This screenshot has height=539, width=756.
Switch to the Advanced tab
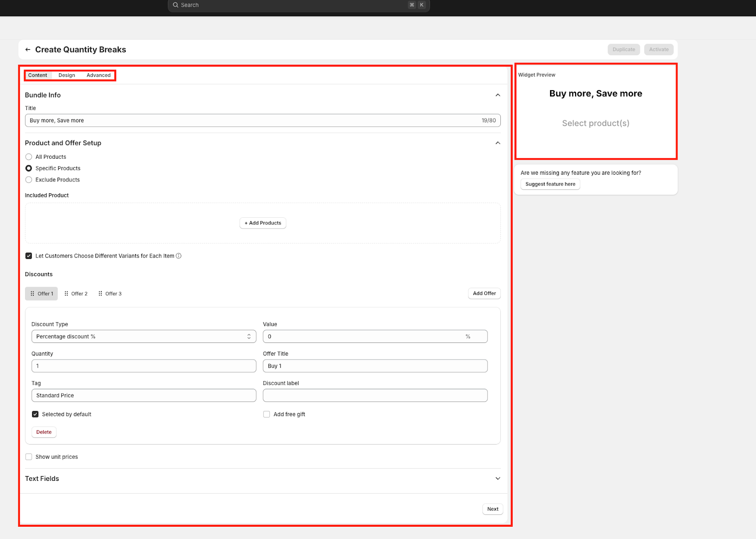[x=98, y=76]
